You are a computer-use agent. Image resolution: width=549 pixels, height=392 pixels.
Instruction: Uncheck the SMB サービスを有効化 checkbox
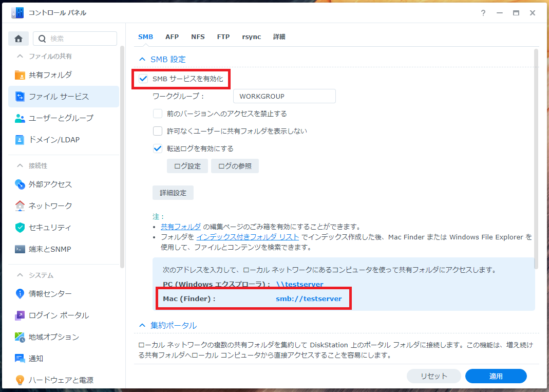143,79
